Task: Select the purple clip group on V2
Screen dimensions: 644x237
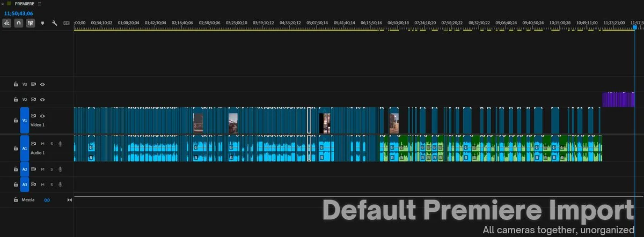Action: click(x=618, y=100)
